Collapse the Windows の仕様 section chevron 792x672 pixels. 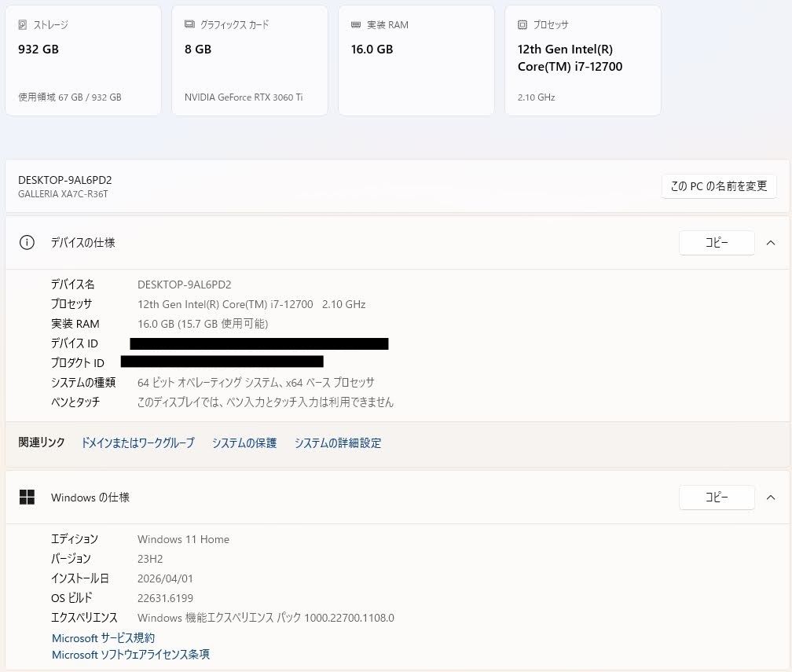[771, 498]
